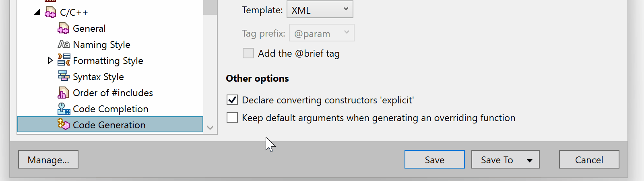Click the Order of #includes icon

(x=64, y=93)
